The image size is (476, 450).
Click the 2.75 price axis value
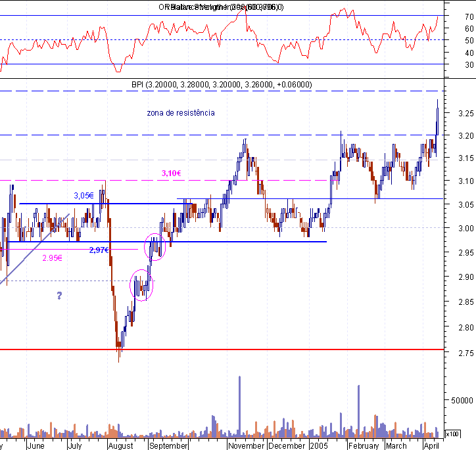point(466,353)
